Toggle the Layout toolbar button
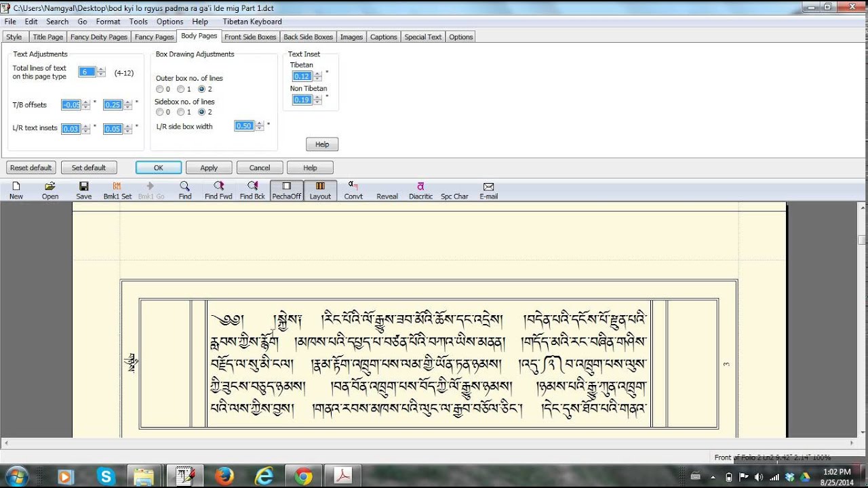 [x=320, y=190]
